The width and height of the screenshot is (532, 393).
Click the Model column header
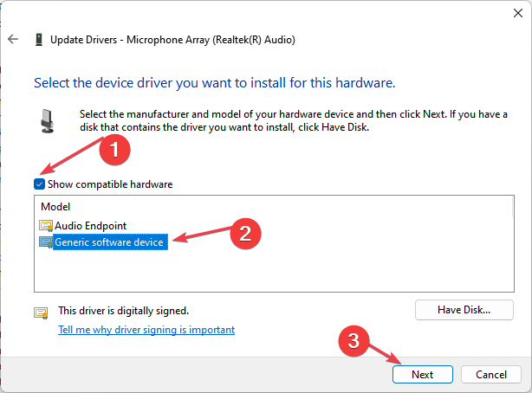[x=55, y=207]
